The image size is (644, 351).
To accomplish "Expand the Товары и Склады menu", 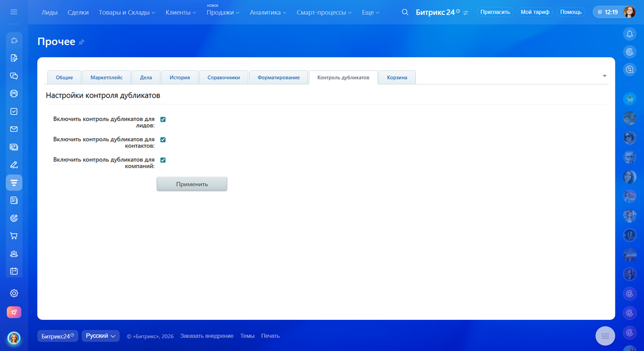I will point(127,12).
